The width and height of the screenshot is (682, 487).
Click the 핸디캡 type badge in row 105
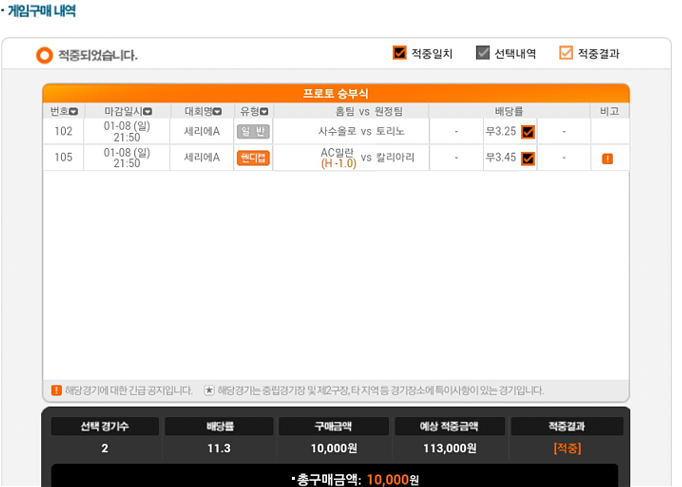(254, 158)
